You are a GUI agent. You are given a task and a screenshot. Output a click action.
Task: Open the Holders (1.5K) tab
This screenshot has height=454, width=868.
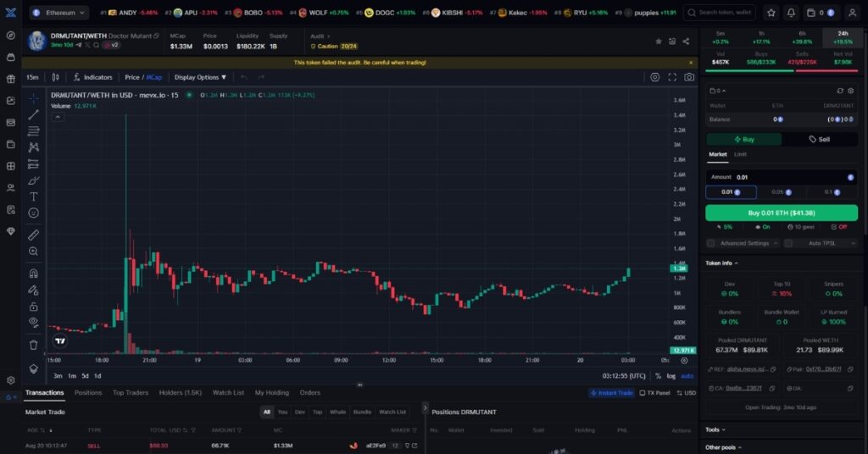click(181, 393)
